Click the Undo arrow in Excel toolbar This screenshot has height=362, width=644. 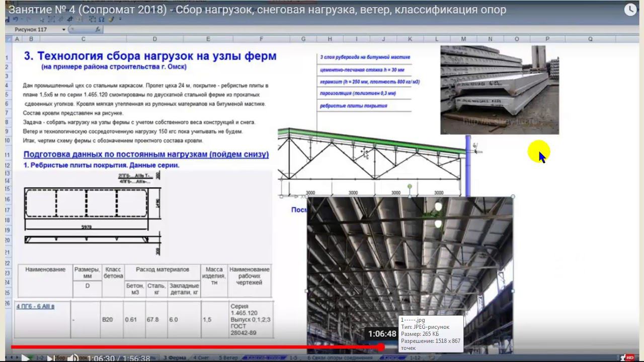tap(16, 20)
